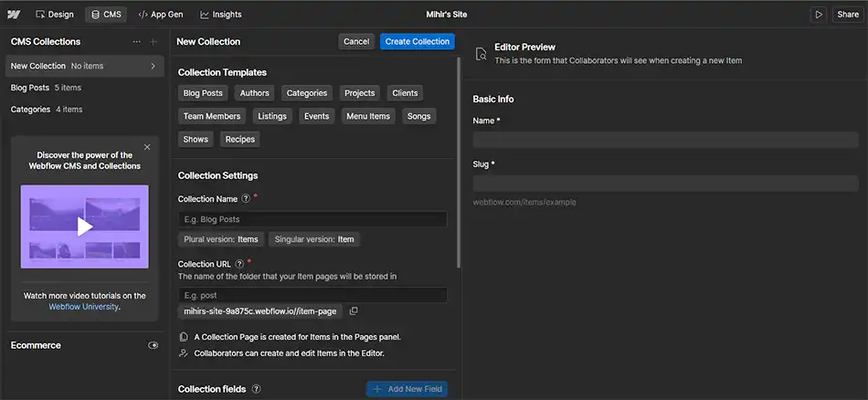Image resolution: width=868 pixels, height=400 pixels.
Task: Click the Collaborators person icon
Action: 184,353
